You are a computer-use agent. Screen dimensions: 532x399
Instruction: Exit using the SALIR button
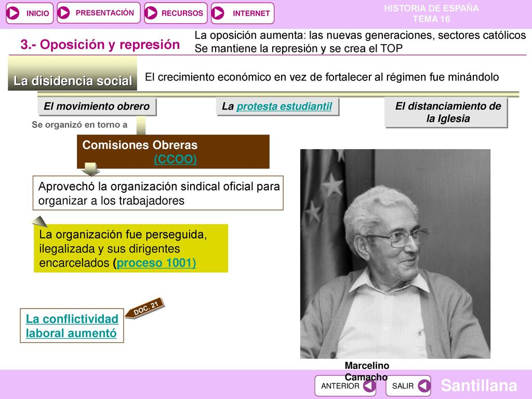pos(408,386)
